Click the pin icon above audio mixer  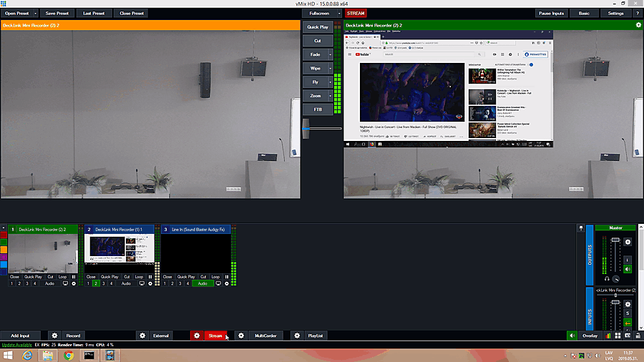point(581,228)
